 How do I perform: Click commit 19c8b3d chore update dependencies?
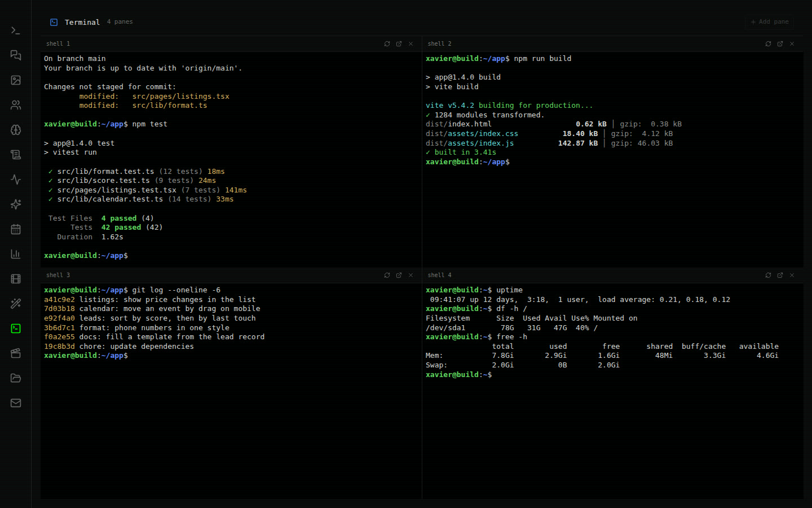coord(119,347)
